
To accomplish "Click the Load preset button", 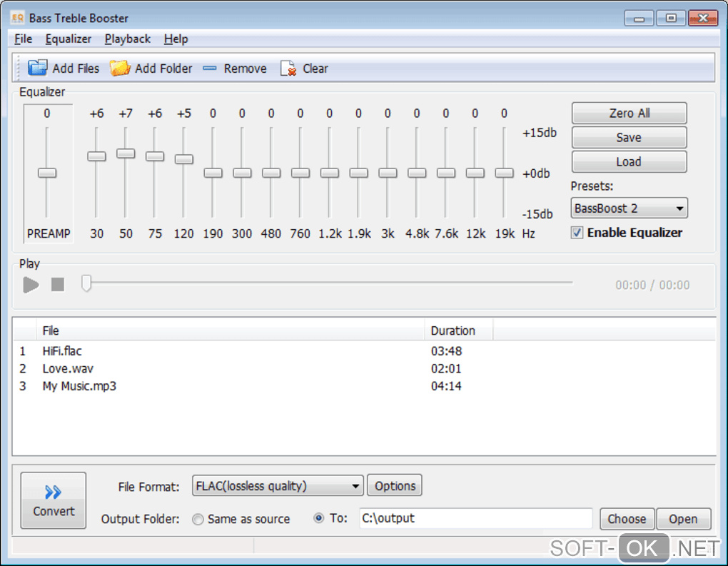I will (x=629, y=161).
